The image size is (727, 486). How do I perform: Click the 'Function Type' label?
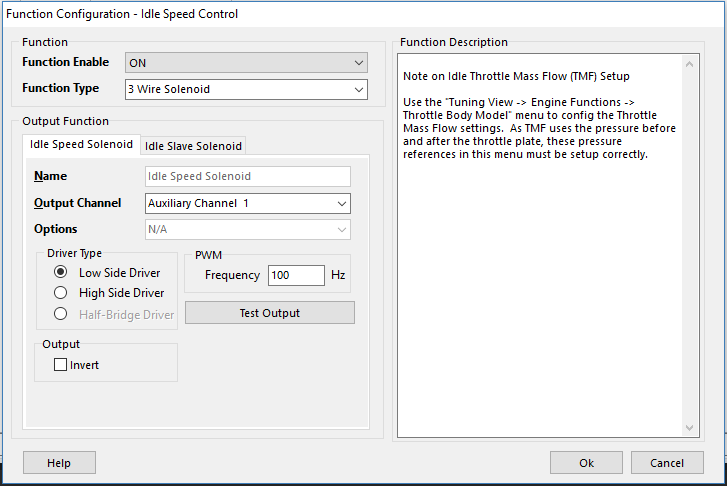[60, 88]
